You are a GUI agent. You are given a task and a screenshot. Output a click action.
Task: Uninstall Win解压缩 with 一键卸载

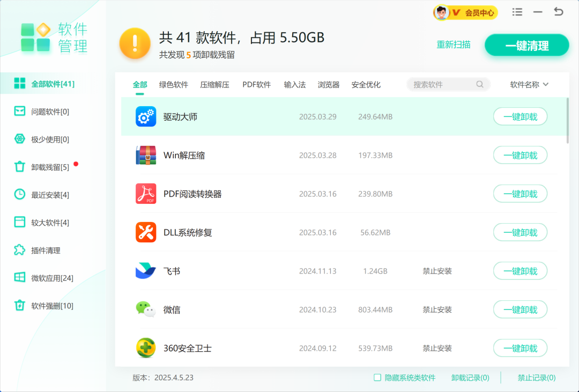[x=520, y=155]
